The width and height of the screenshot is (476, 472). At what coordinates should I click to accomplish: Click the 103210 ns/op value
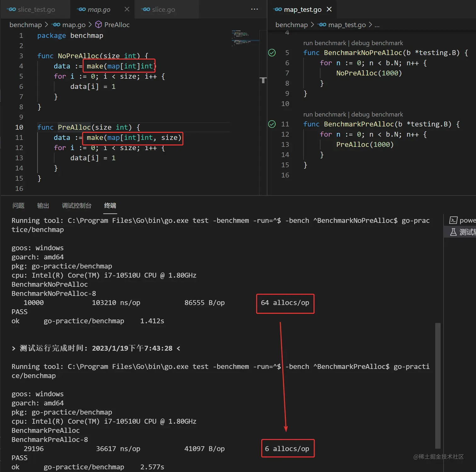pyautogui.click(x=116, y=303)
